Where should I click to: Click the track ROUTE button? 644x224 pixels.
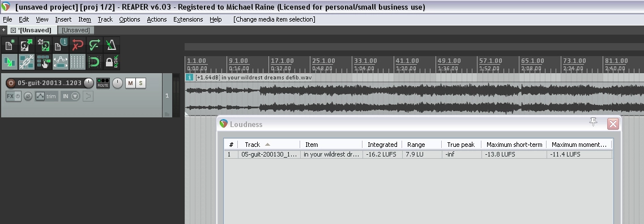pyautogui.click(x=103, y=83)
